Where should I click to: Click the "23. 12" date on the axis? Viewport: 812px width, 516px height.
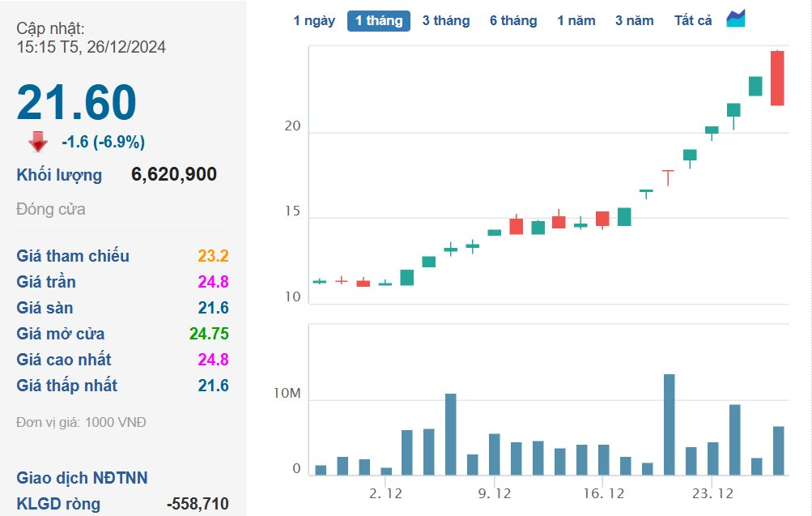pos(713,493)
